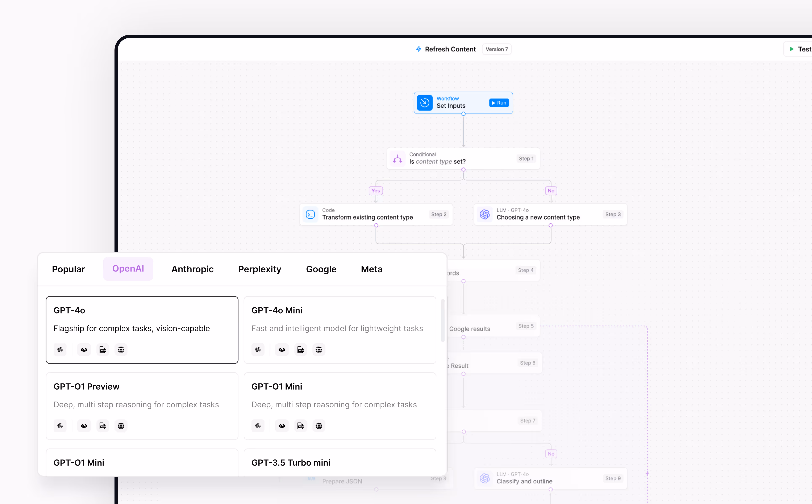Click the globe icon on GPT-4o Mini card
Screen dimensions: 812x504
pos(319,350)
